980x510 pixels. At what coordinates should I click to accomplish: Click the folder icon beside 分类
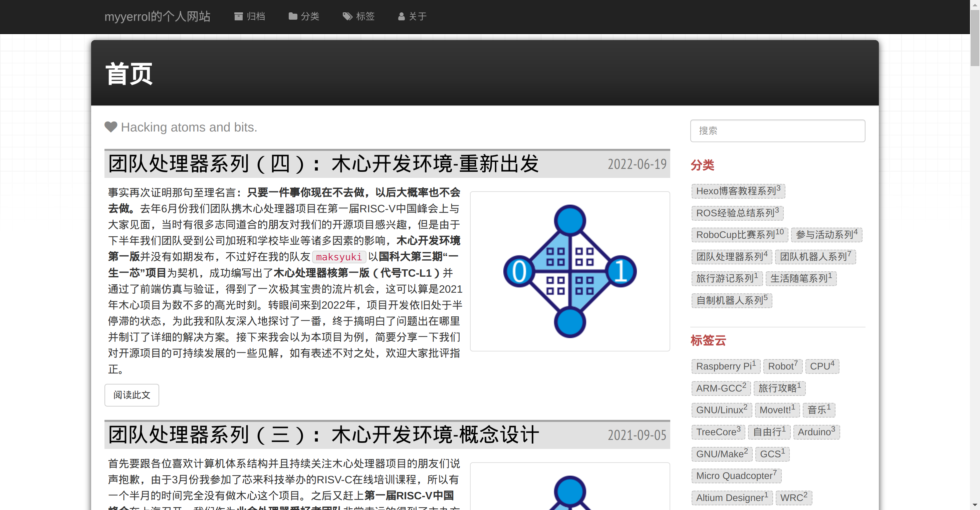292,16
